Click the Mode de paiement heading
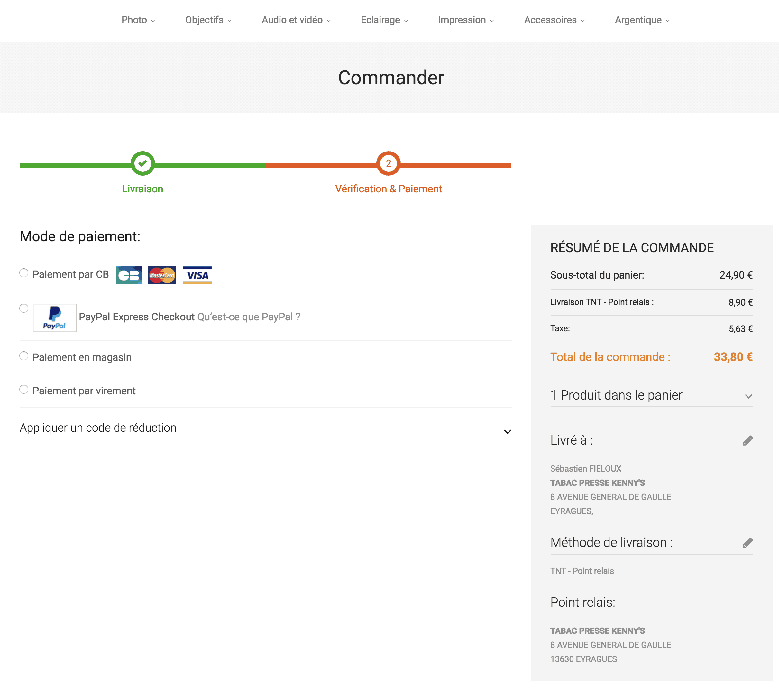 [x=80, y=236]
